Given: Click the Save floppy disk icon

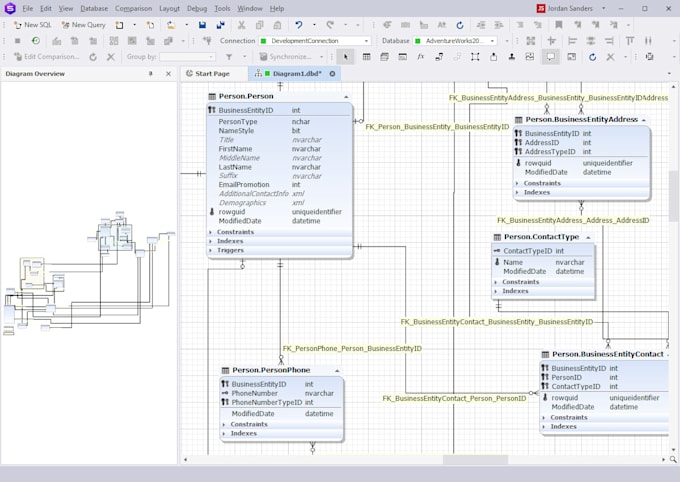Looking at the screenshot, I should (202, 25).
